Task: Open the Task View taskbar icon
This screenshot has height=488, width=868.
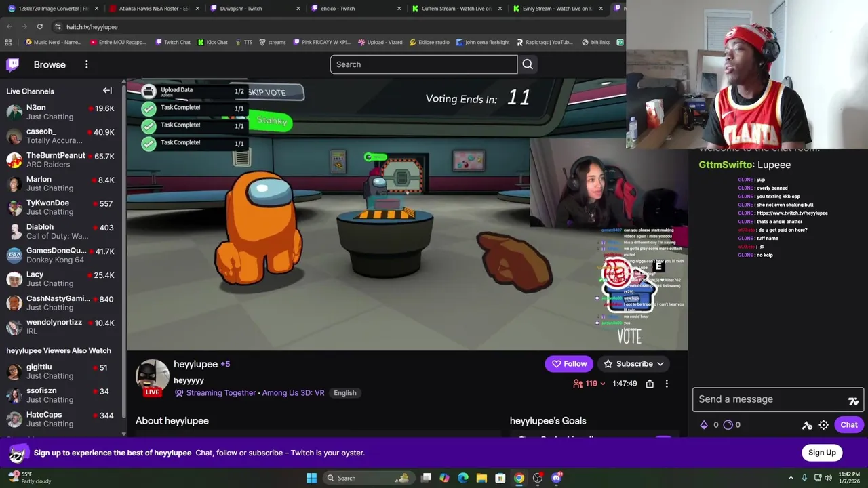Action: click(x=426, y=478)
